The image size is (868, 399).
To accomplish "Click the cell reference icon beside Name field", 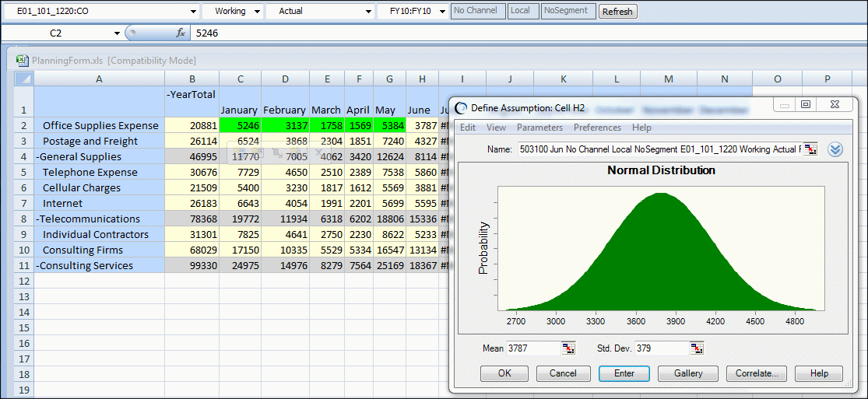I will (x=810, y=149).
